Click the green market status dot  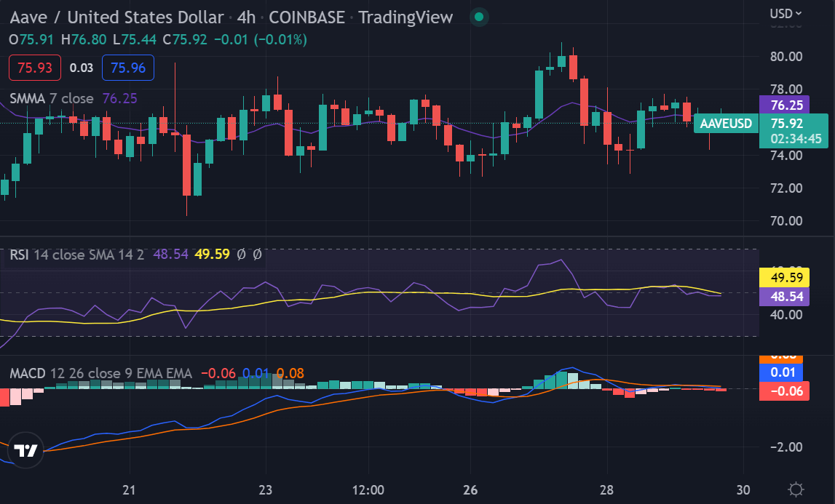479,17
